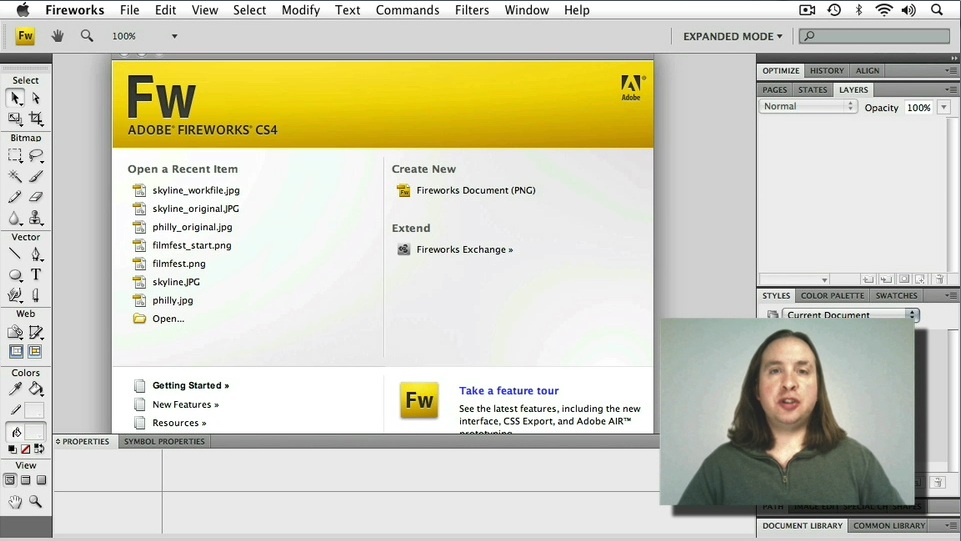Select the Magic Wand tool

(15, 176)
